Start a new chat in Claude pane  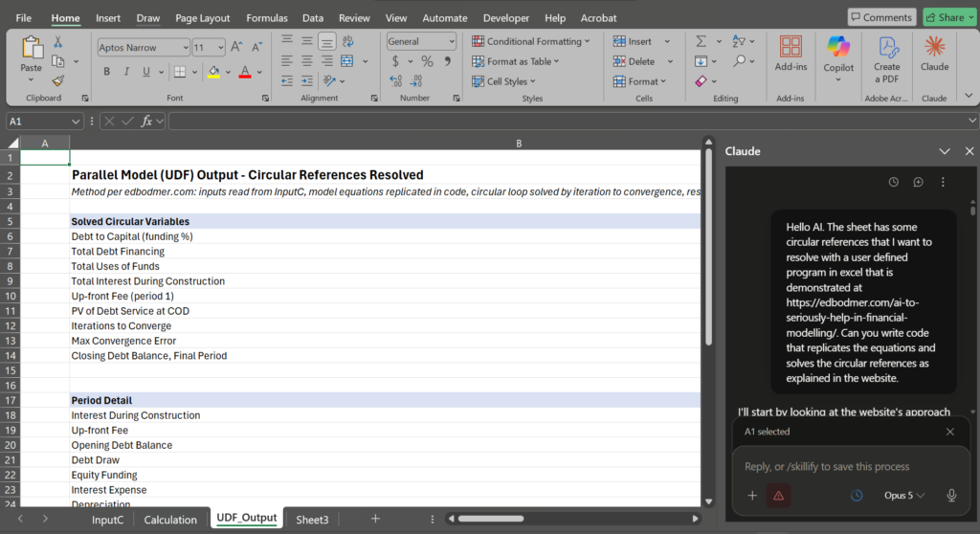918,182
